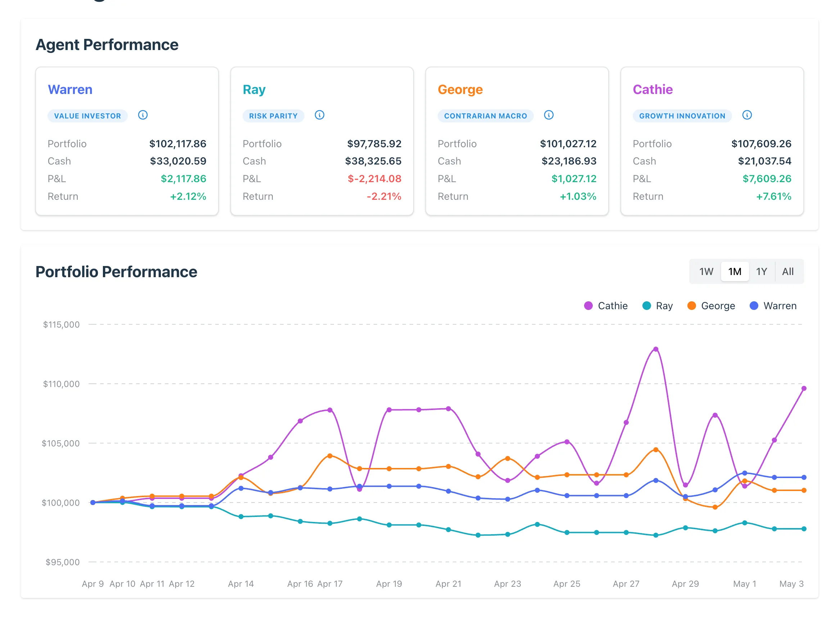Click Ray's P&L value $-2,214.08

[374, 179]
